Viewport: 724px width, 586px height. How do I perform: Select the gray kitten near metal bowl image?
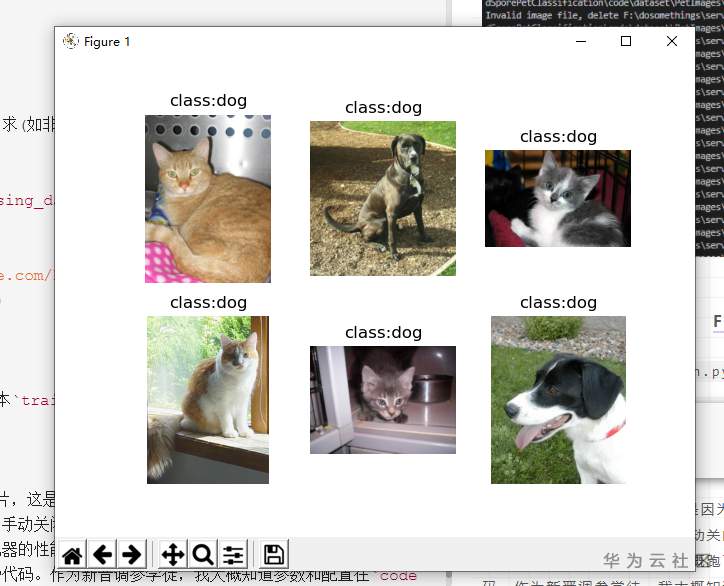(x=383, y=400)
